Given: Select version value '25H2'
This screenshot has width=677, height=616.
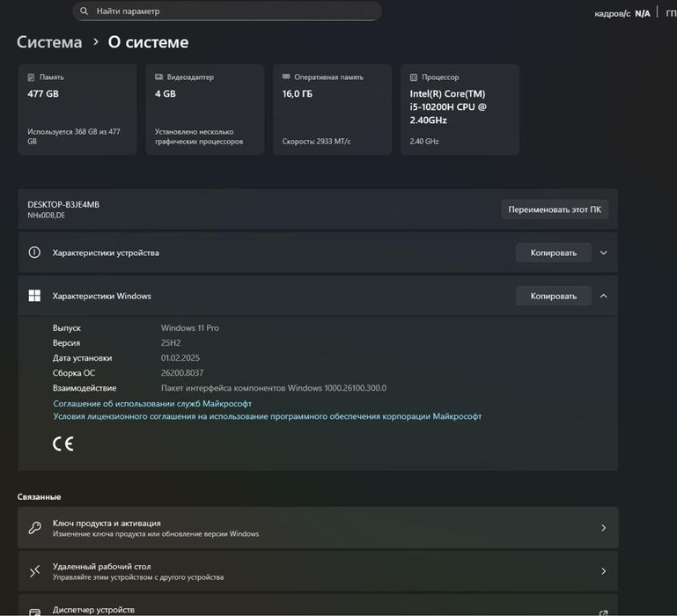Looking at the screenshot, I should pos(171,343).
